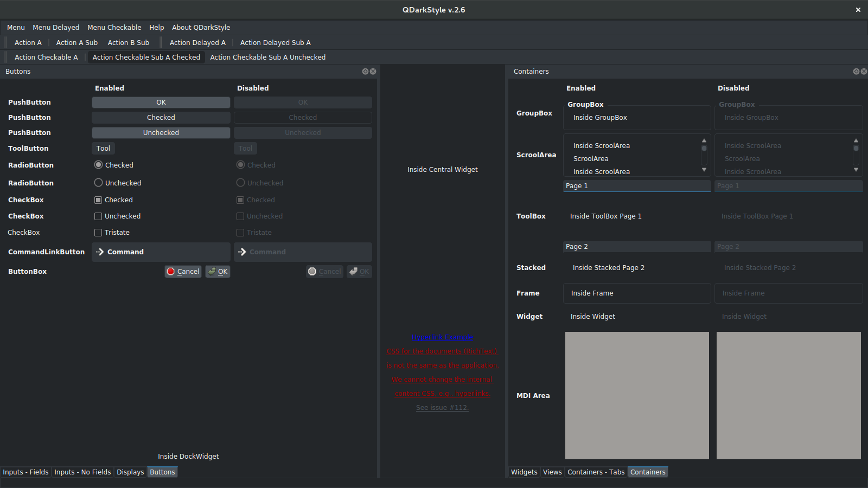Click the enabled OK PushButton
The width and height of the screenshot is (868, 488).
[x=161, y=102]
